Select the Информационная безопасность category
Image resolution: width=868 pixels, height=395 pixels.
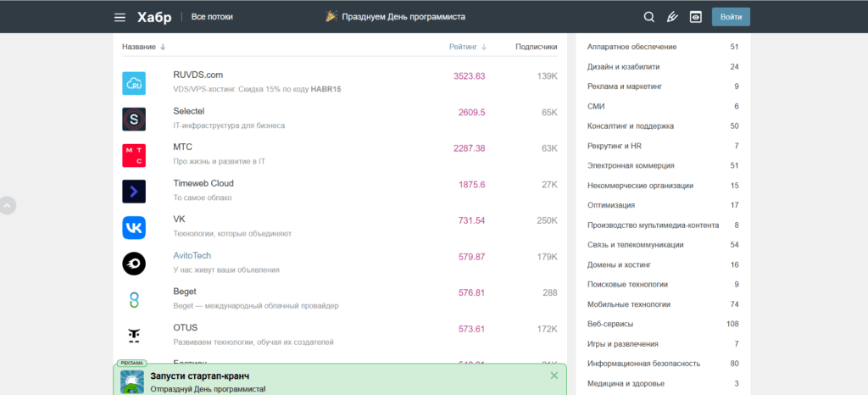coord(643,364)
